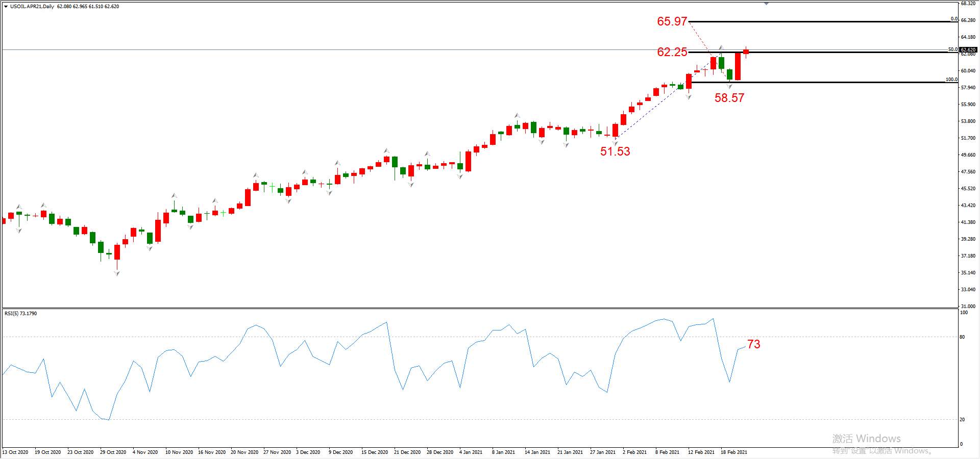The image size is (980, 459).
Task: Click the RSI(5) 73.1790 indicator label
Action: 21,313
